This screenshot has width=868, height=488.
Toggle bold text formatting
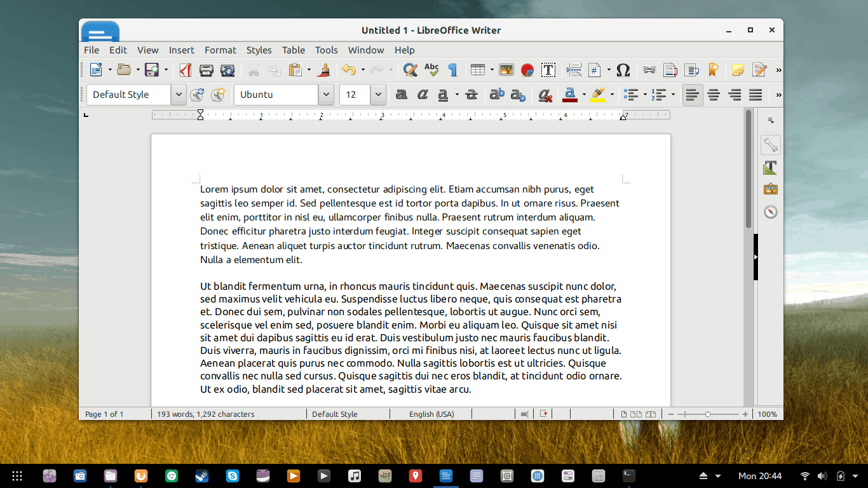[x=401, y=95]
